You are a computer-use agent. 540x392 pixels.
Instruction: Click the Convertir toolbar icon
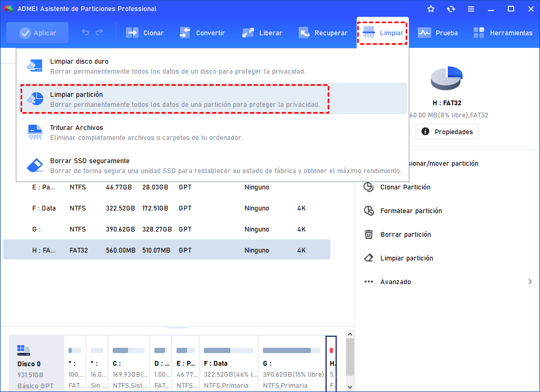pos(185,33)
